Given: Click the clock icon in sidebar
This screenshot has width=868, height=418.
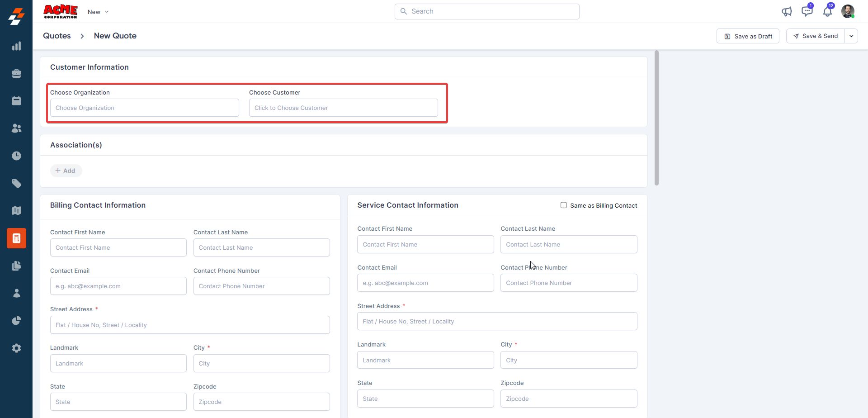Looking at the screenshot, I should coord(16,156).
